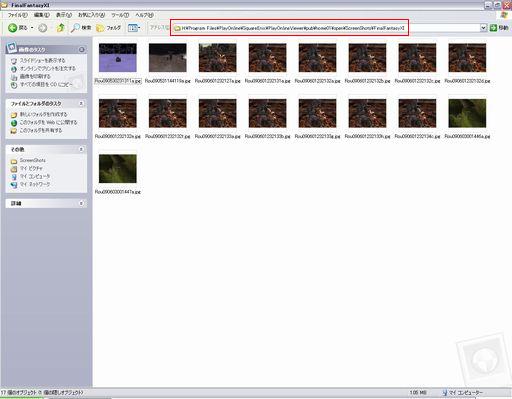Screen dimensions: 512x399
Task: Open the File menu
Action: (x=17, y=15)
